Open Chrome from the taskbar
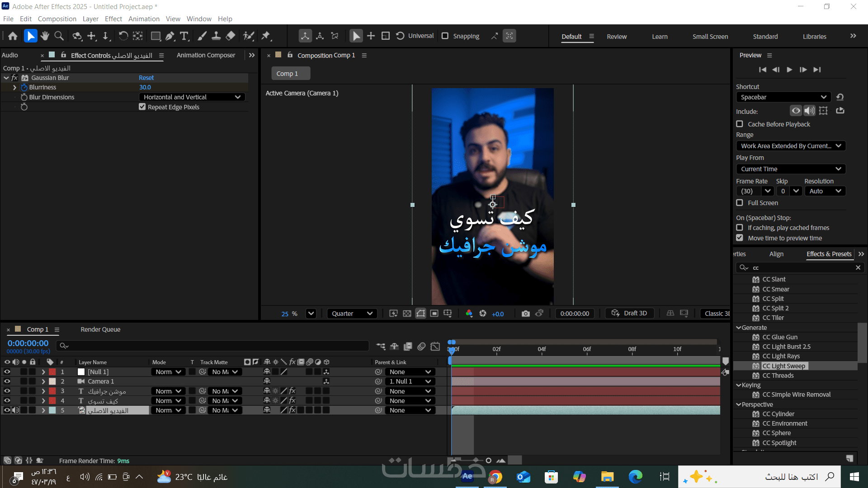The width and height of the screenshot is (868, 488). click(x=495, y=477)
